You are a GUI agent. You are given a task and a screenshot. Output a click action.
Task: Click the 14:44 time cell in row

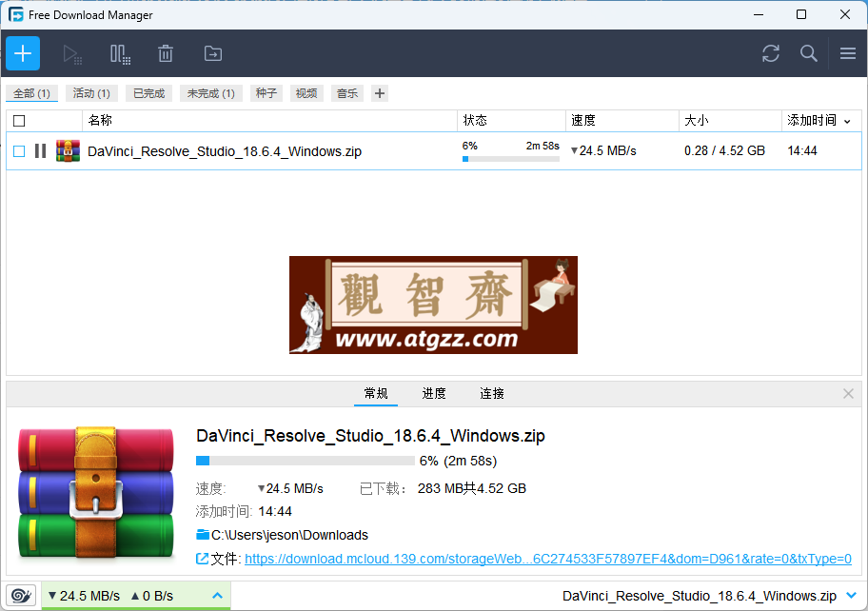(x=802, y=150)
